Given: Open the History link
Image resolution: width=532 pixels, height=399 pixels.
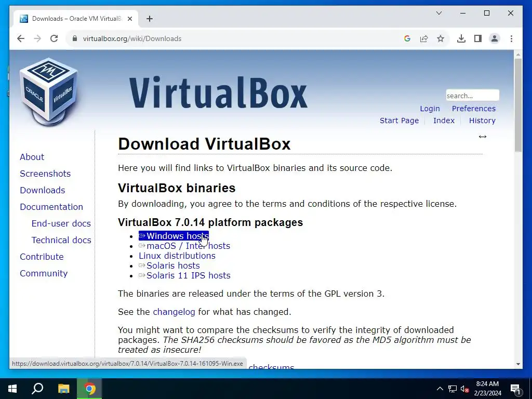Looking at the screenshot, I should click(482, 121).
